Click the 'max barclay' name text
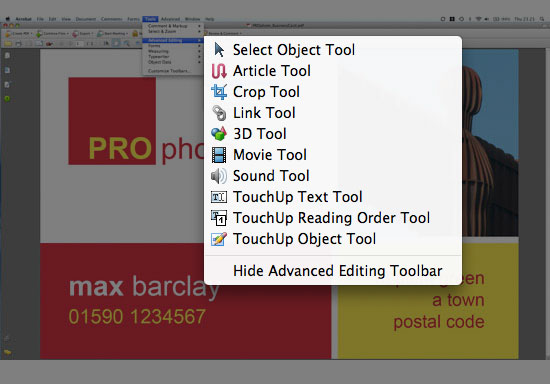550x384 pixels. click(x=144, y=288)
